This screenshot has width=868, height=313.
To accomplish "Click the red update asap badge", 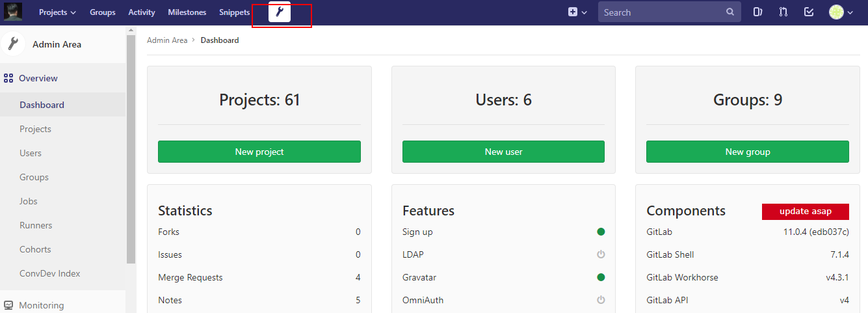I will click(806, 211).
